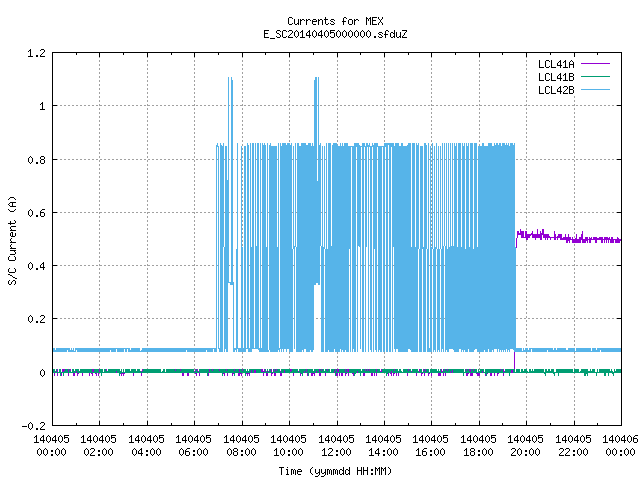Click the x-axis tick label 140406 00:00
Screen dimensions: 640x480
[620, 446]
